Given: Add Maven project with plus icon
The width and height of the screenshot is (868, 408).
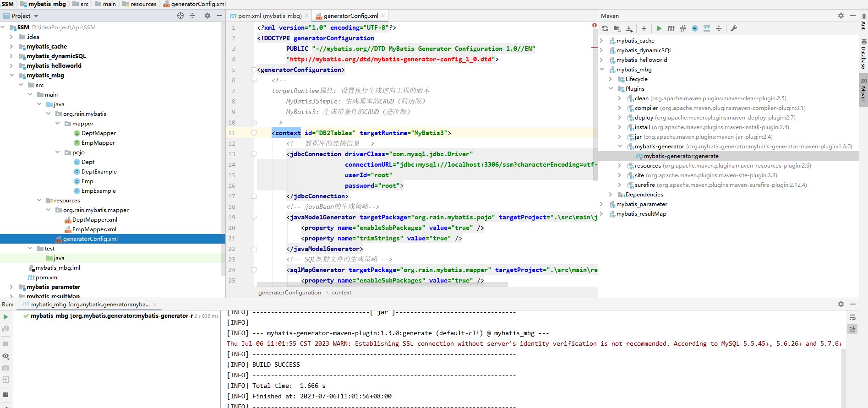Looking at the screenshot, I should pyautogui.click(x=644, y=28).
